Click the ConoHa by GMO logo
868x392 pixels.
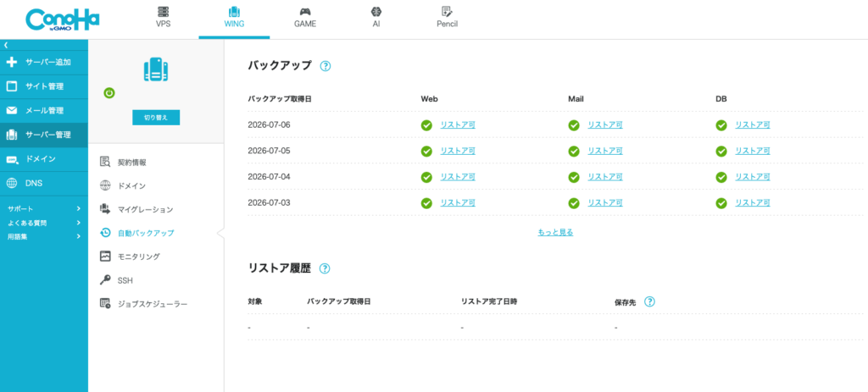pyautogui.click(x=63, y=19)
